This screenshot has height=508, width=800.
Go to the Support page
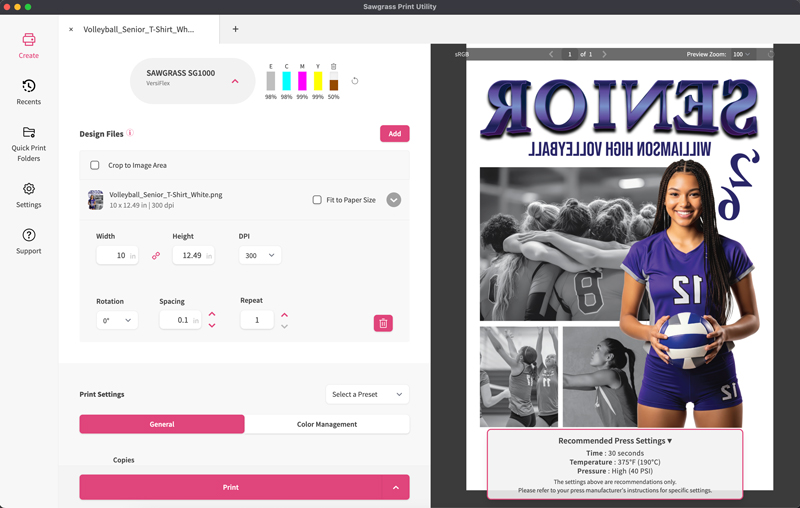click(28, 241)
